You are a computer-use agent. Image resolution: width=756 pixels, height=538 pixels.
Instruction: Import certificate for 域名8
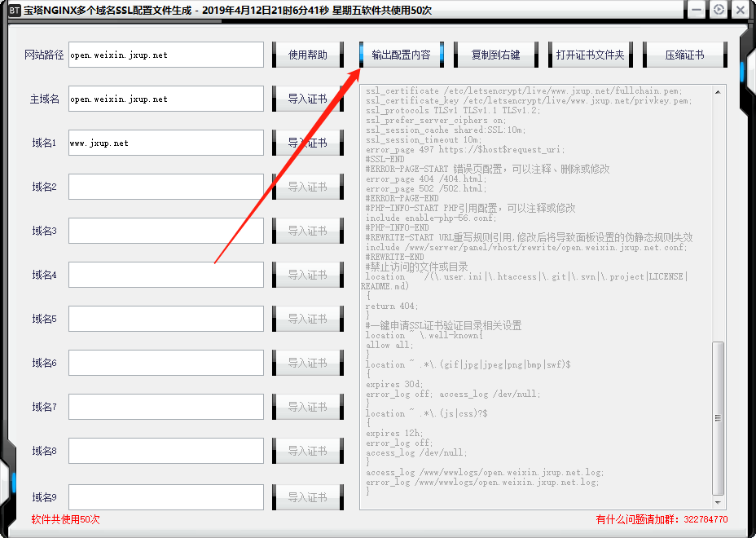click(x=308, y=451)
